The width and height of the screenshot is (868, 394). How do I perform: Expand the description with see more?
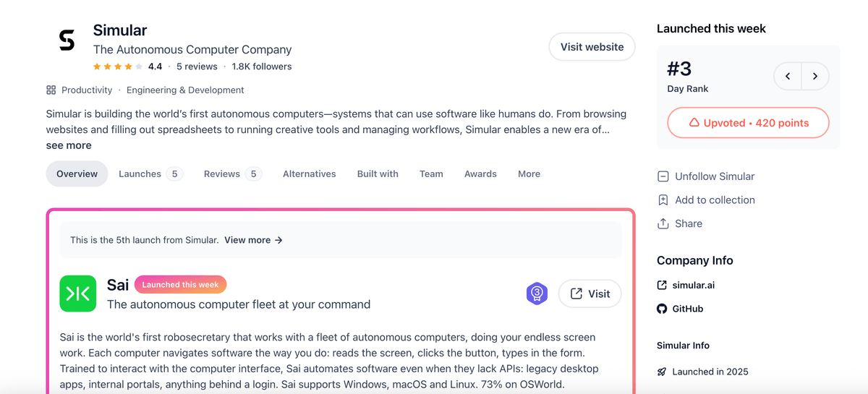69,145
